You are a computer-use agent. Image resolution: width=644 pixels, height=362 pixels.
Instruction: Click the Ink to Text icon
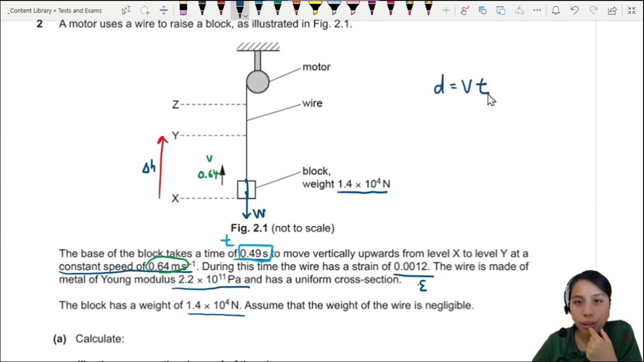pyautogui.click(x=519, y=10)
